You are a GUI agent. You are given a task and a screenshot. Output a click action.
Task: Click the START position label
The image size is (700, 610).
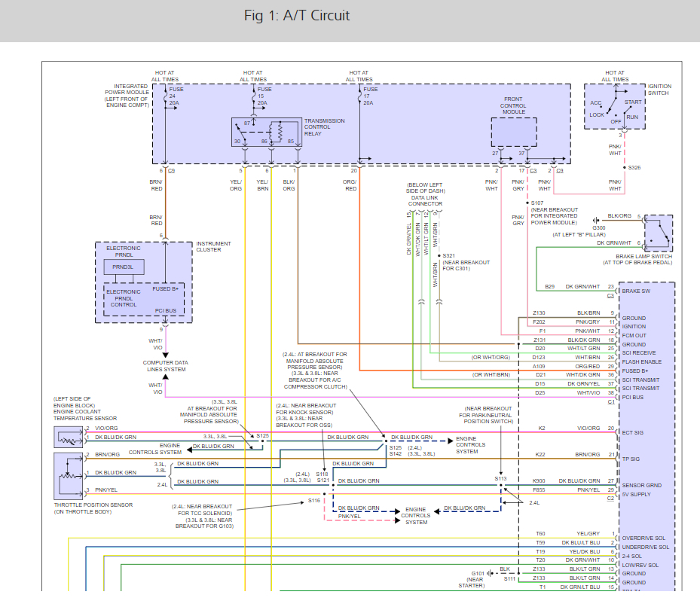pyautogui.click(x=633, y=102)
